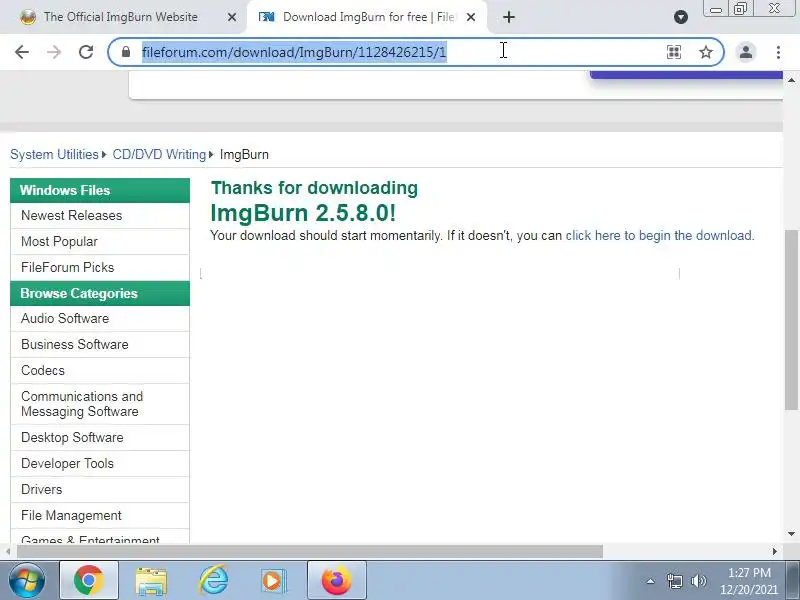Bookmark this page with the star

(x=706, y=52)
